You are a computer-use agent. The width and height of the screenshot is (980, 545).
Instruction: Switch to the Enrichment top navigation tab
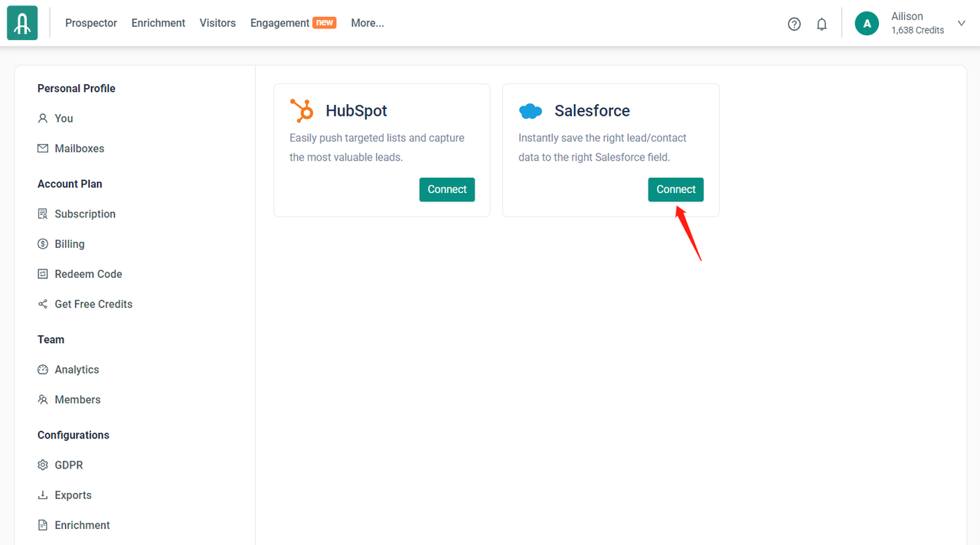tap(158, 23)
